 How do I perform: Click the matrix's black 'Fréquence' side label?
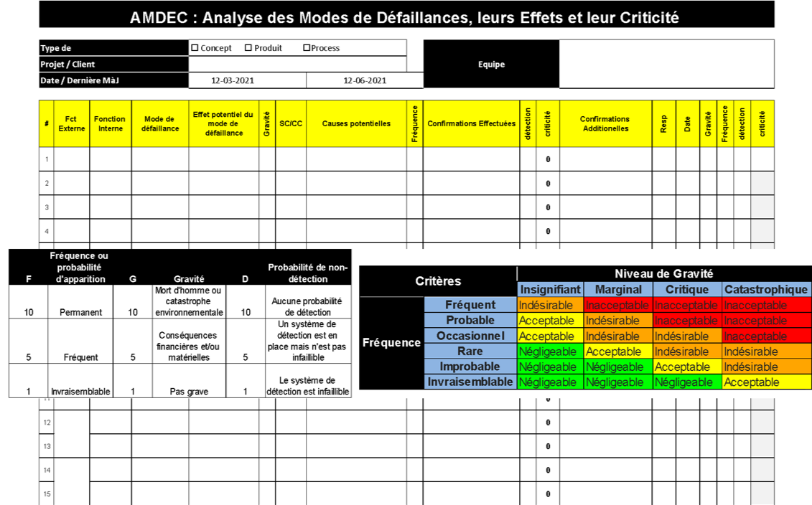point(391,343)
